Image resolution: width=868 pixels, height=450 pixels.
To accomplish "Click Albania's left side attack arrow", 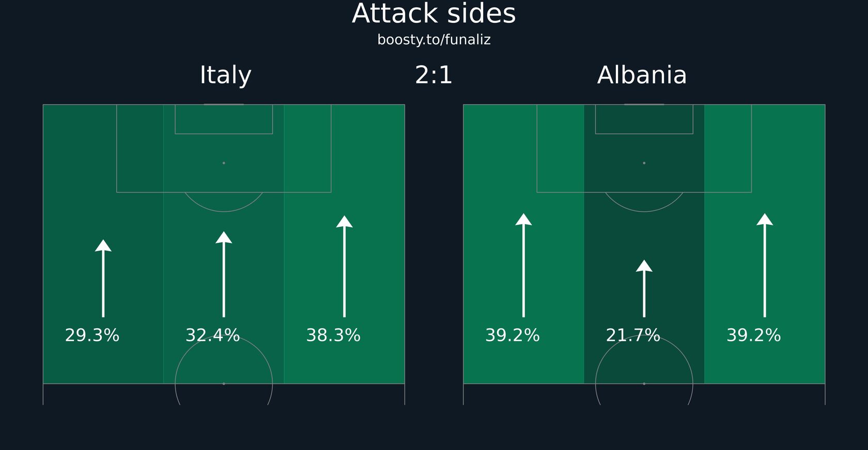I will pyautogui.click(x=523, y=265).
